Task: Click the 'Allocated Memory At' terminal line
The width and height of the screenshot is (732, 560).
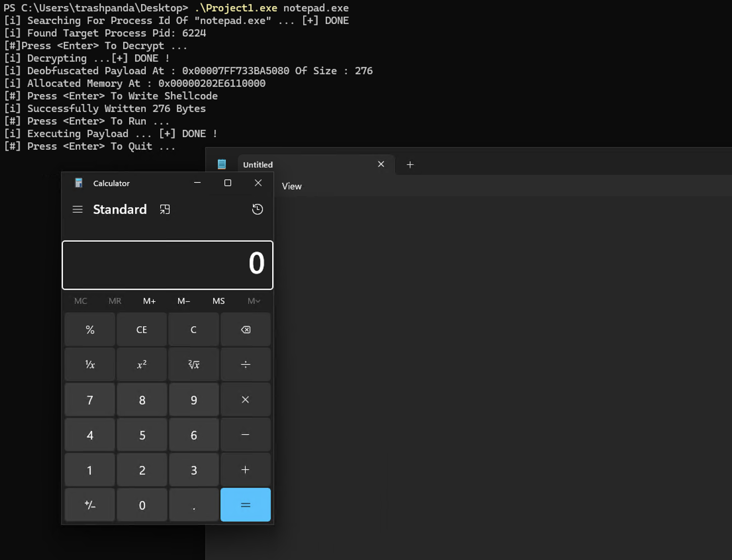Action: click(135, 83)
